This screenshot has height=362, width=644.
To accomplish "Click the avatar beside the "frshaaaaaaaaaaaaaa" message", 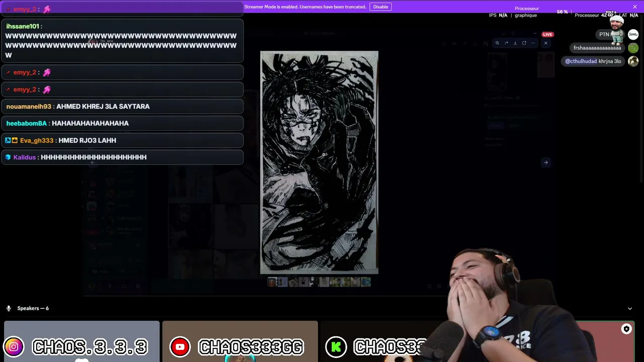I will coord(633,48).
